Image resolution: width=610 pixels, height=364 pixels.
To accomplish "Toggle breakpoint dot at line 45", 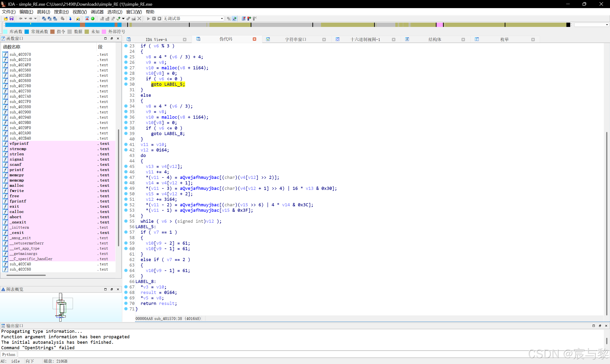I will click(126, 166).
